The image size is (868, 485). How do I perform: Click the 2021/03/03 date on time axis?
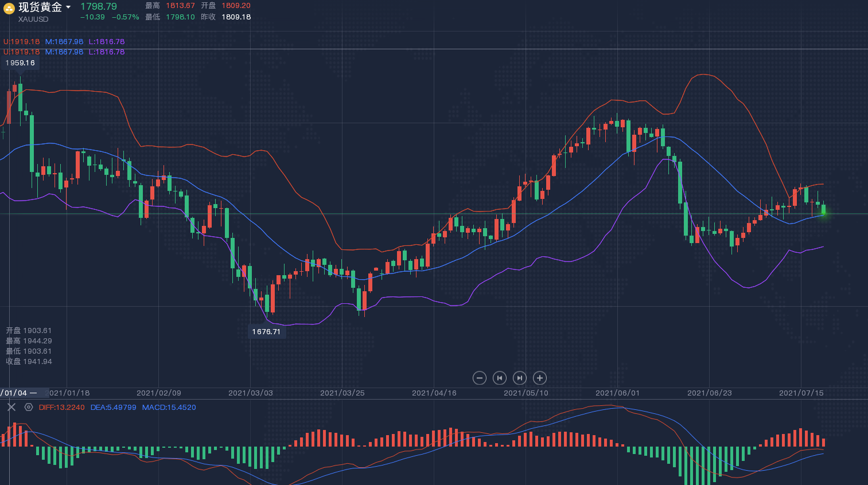tap(251, 393)
